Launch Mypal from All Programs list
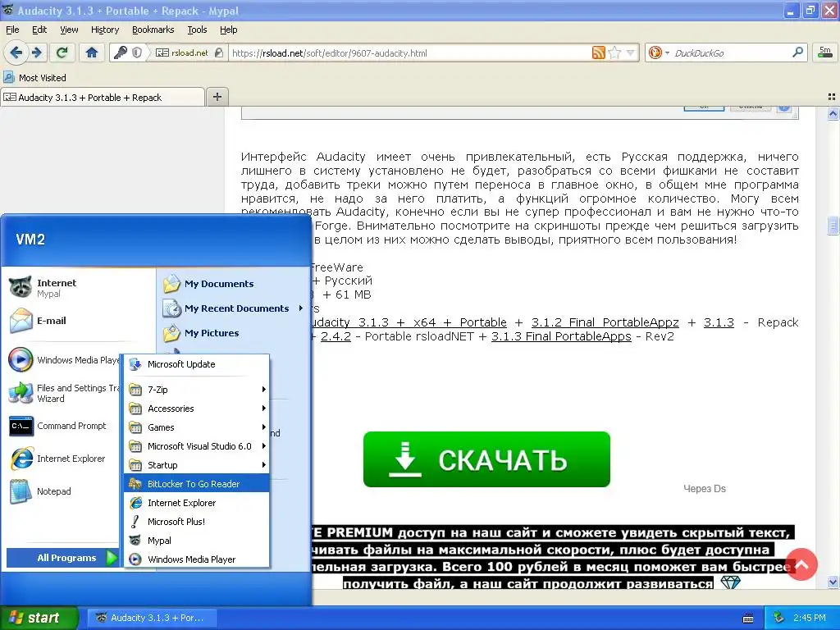Viewport: 840px width, 630px height. tap(197, 541)
